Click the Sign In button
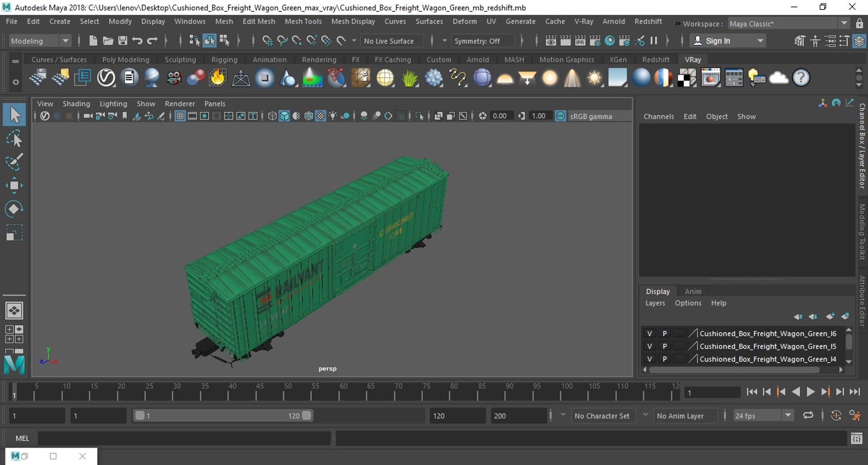Screen dimensions: 868x465 click(727, 41)
